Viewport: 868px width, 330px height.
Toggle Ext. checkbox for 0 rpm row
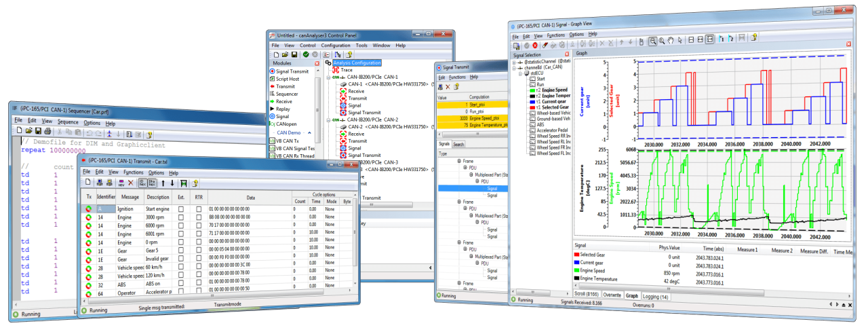point(181,242)
